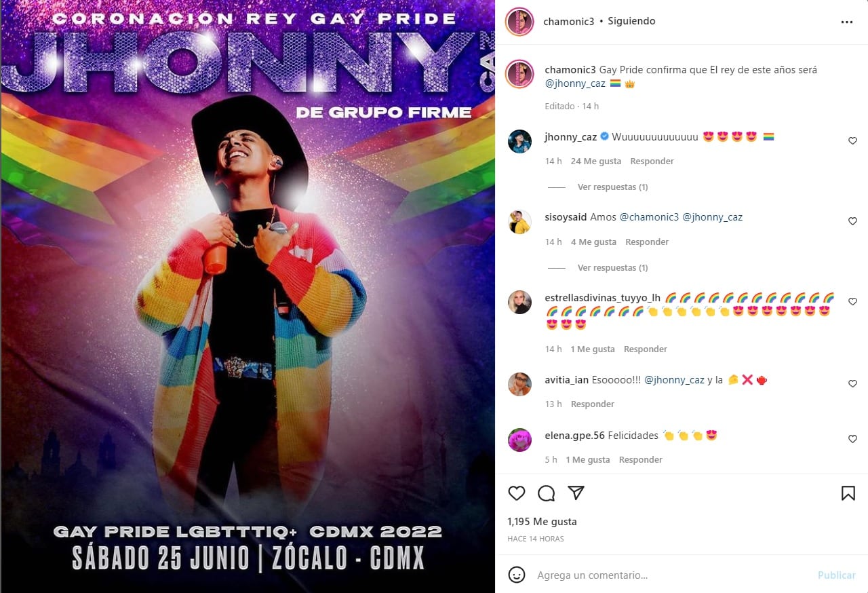The image size is (868, 593).
Task: Like sisoysaid's comment heart
Action: (x=853, y=221)
